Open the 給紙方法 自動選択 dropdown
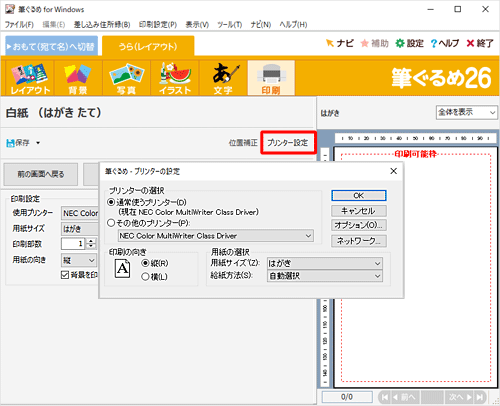The width and height of the screenshot is (500, 406). point(325,276)
